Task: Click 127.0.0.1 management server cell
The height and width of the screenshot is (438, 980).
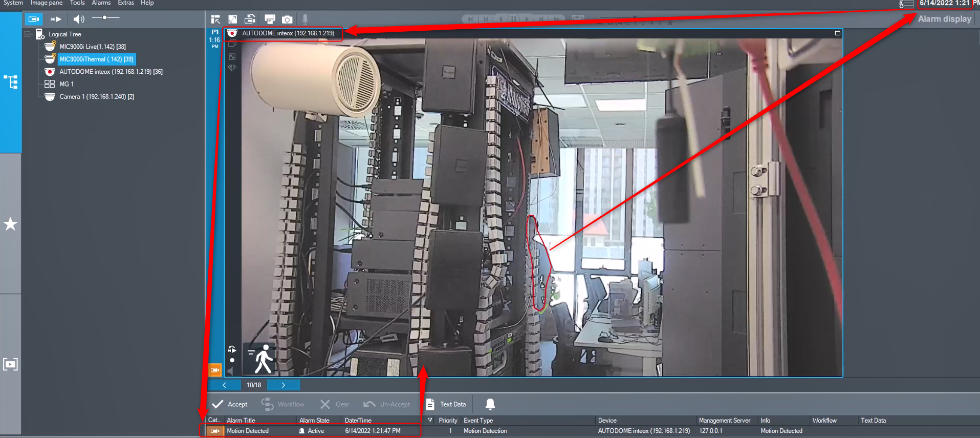Action: point(710,431)
